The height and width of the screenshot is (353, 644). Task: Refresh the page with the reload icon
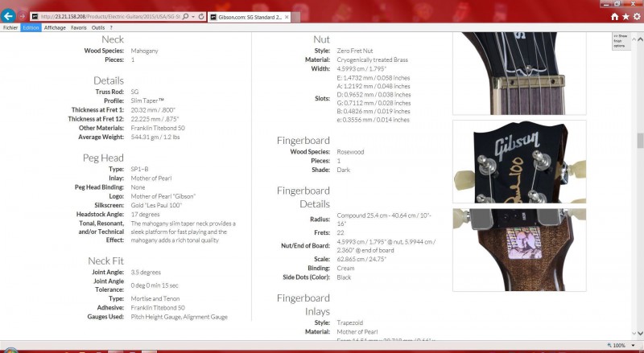point(201,16)
